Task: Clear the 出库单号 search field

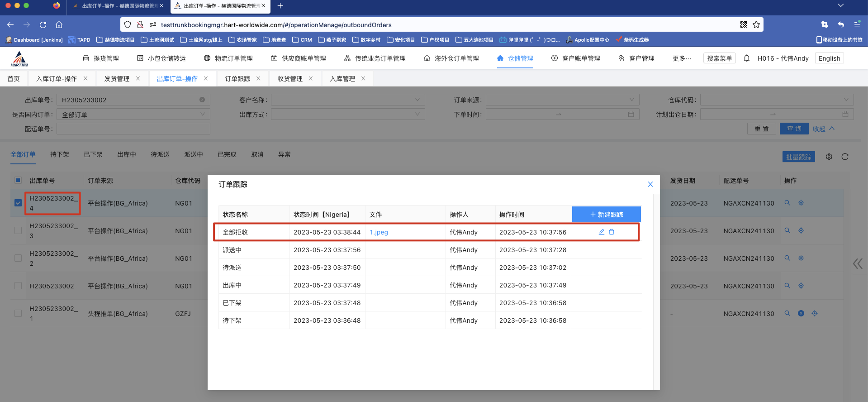Action: click(x=202, y=100)
